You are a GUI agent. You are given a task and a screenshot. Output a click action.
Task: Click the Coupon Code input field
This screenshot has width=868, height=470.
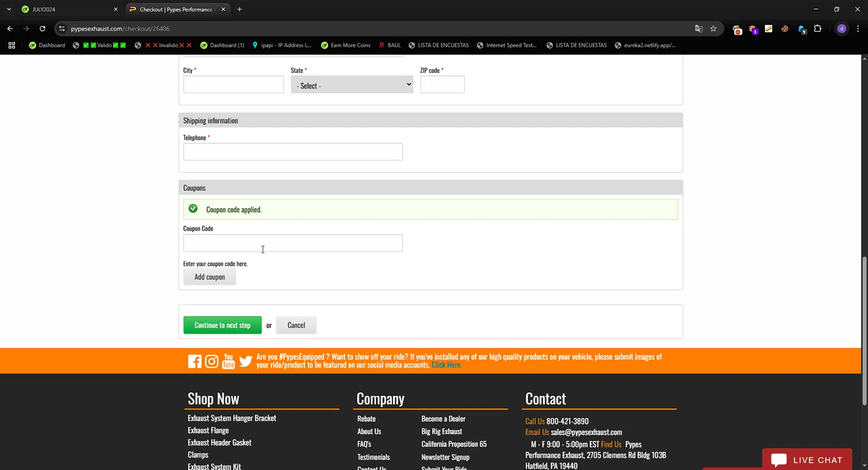tap(293, 243)
